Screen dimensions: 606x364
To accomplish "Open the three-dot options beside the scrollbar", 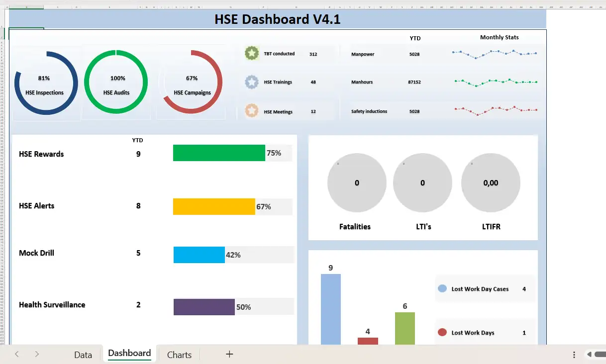I will pyautogui.click(x=574, y=355).
